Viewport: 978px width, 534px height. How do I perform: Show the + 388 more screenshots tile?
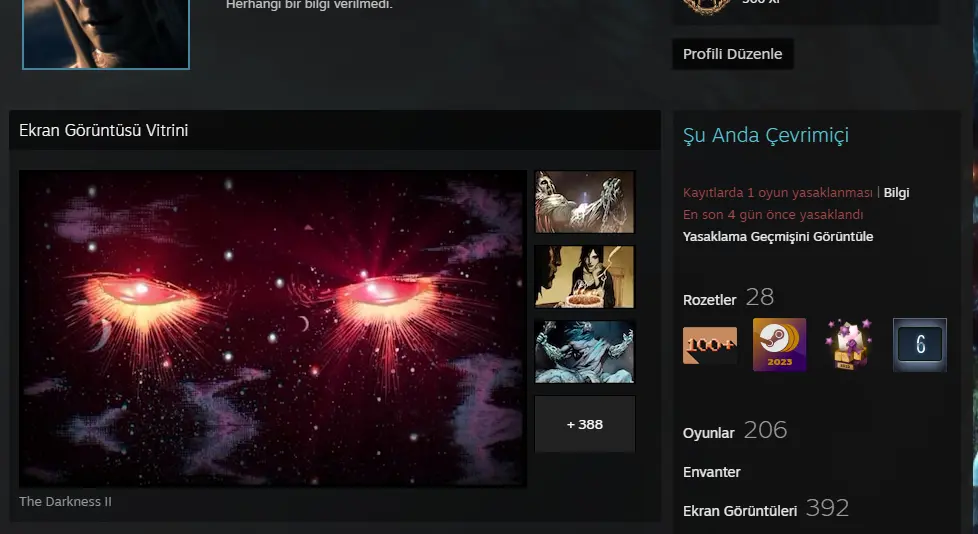point(584,424)
